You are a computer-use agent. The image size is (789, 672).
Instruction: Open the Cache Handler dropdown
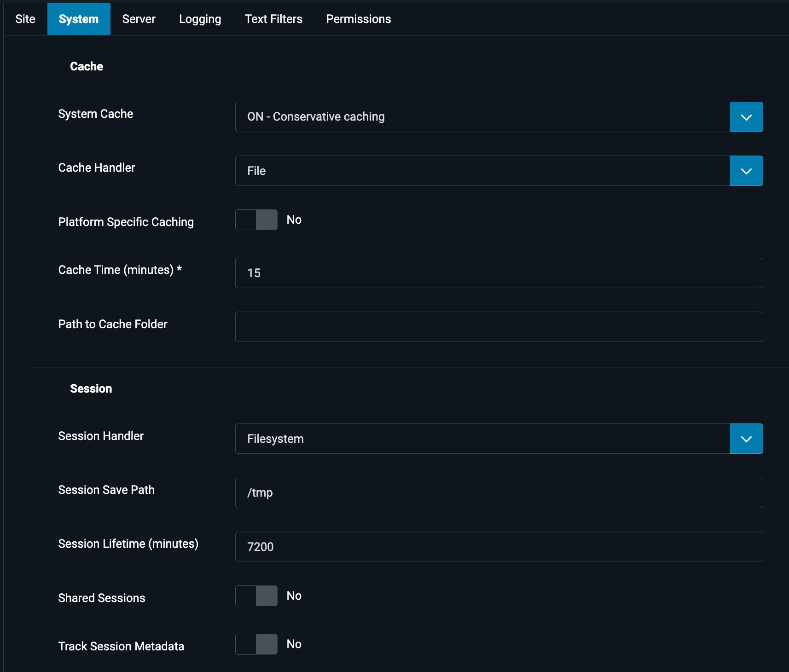(x=499, y=171)
